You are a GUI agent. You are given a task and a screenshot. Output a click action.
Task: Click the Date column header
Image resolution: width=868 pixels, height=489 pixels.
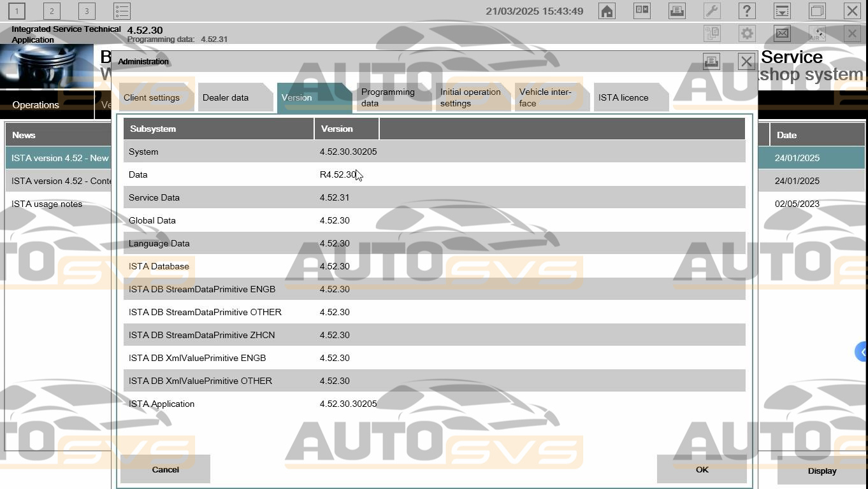817,135
